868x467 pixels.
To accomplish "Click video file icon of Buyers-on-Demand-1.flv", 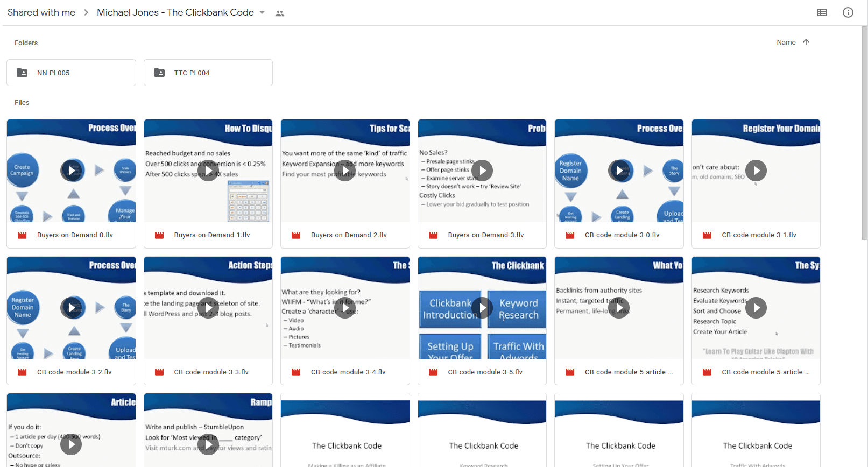I will tap(159, 235).
